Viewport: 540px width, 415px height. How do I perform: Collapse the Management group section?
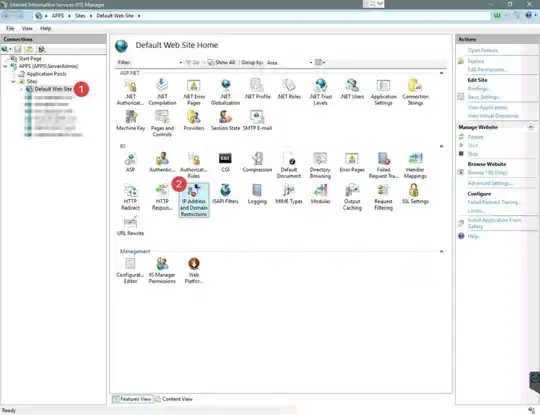tap(441, 251)
